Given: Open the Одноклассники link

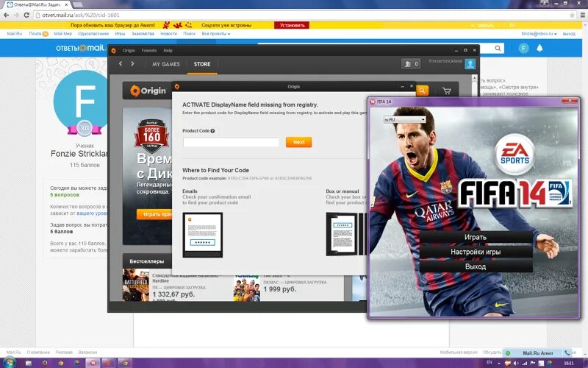Looking at the screenshot, I should click(93, 34).
